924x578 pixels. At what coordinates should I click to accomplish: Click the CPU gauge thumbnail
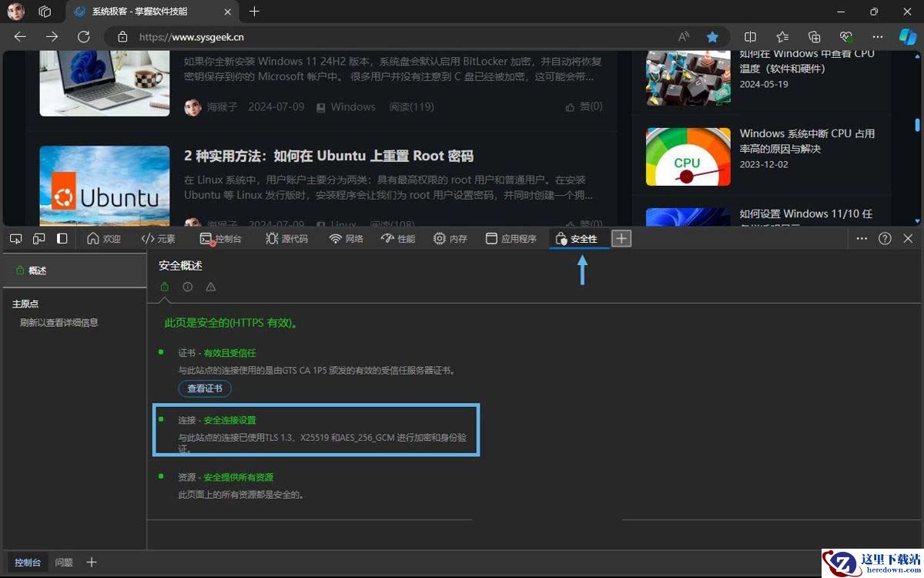tap(688, 156)
